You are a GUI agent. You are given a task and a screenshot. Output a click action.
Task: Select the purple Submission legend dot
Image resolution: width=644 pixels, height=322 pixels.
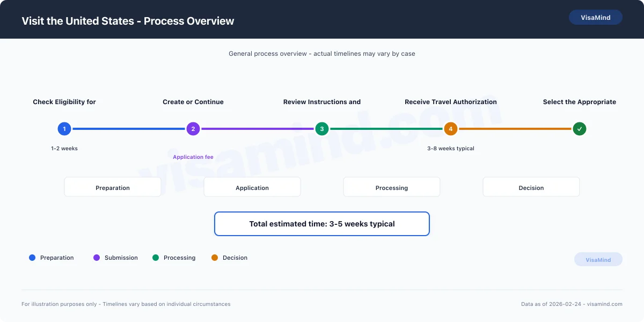coord(97,258)
